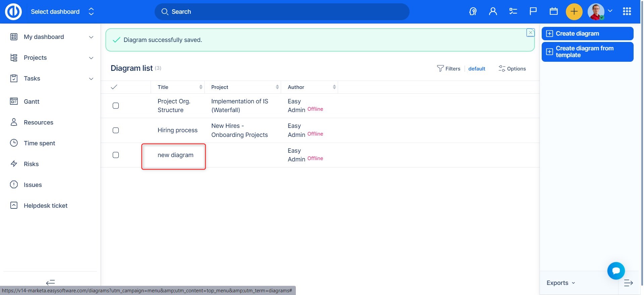Open the calendar icon in top bar
Viewport: 644px width, 295px height.
point(553,12)
